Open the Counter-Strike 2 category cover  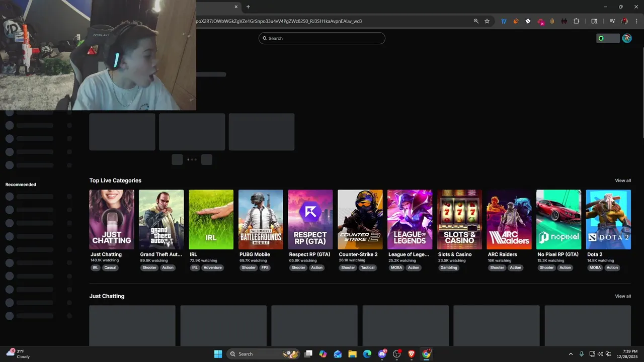360,219
